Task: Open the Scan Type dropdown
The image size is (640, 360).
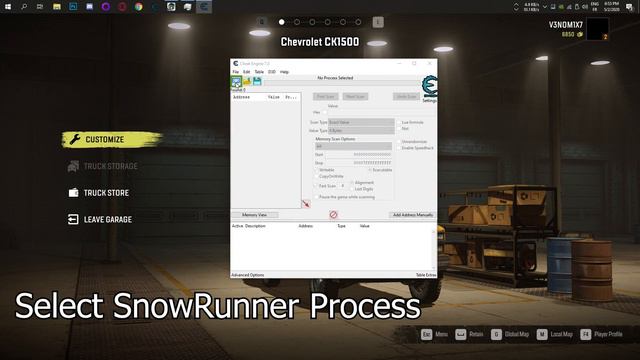Action: (x=361, y=122)
